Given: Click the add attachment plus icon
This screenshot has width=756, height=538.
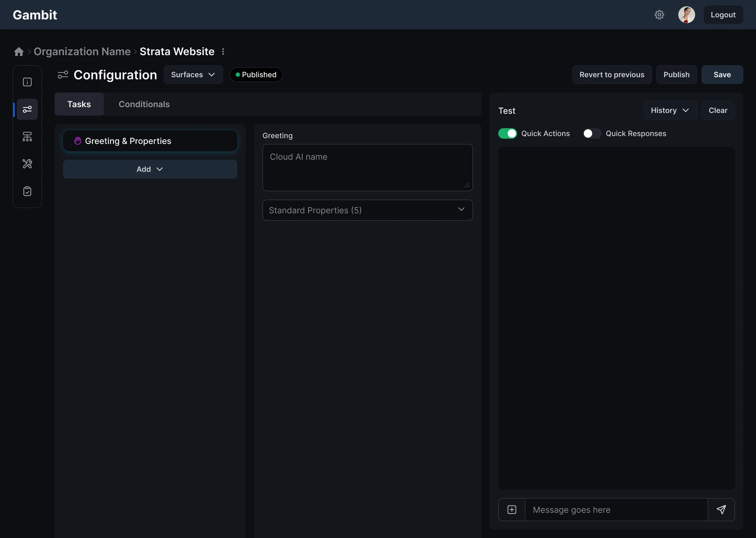Looking at the screenshot, I should point(512,509).
